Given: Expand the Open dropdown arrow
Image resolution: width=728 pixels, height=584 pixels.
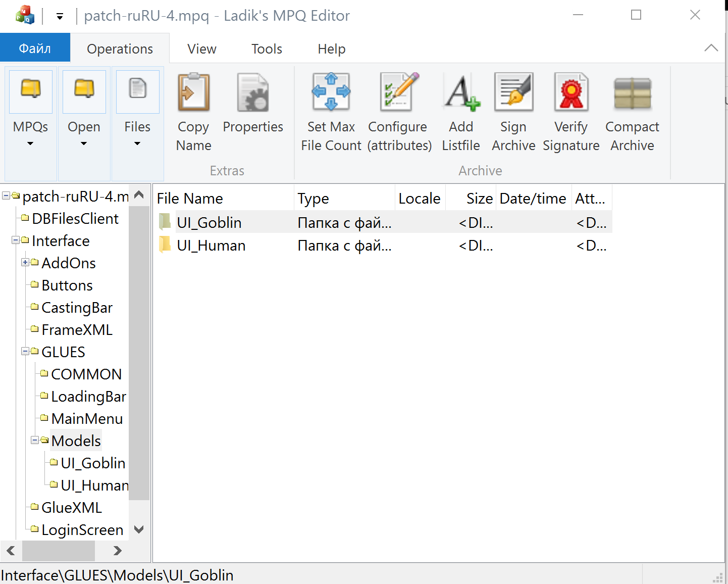Looking at the screenshot, I should (x=84, y=143).
